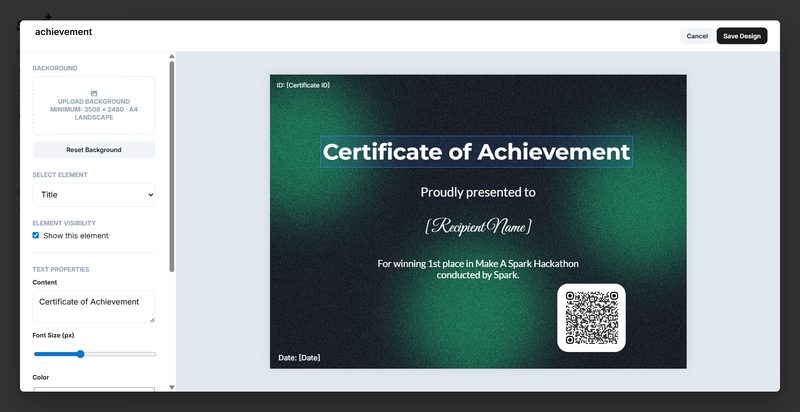Open the Color picker field

94,389
